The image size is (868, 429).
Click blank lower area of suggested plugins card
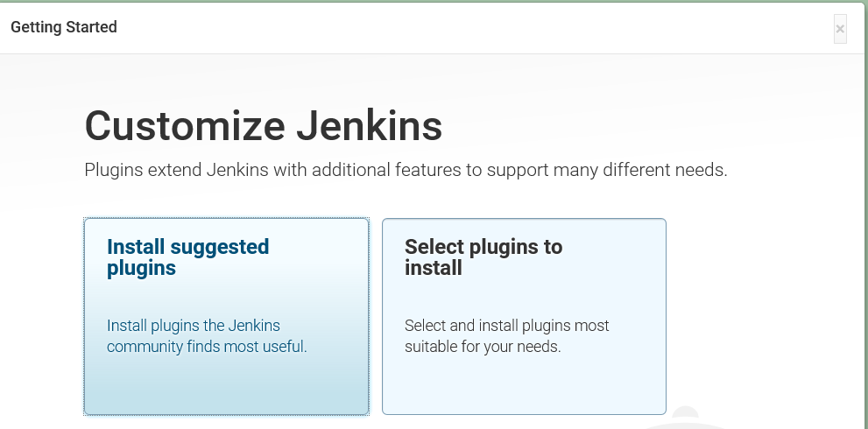pyautogui.click(x=226, y=387)
